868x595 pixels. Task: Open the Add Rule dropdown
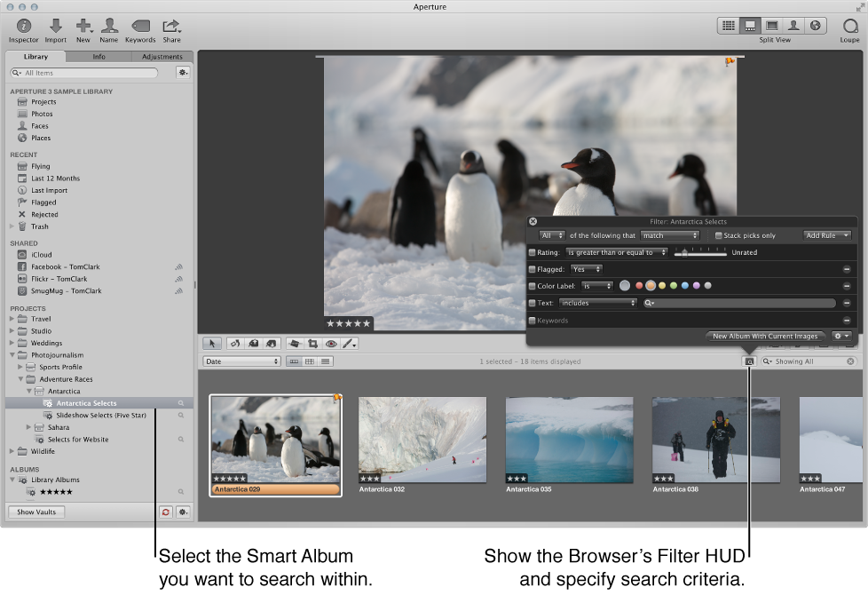(x=825, y=235)
